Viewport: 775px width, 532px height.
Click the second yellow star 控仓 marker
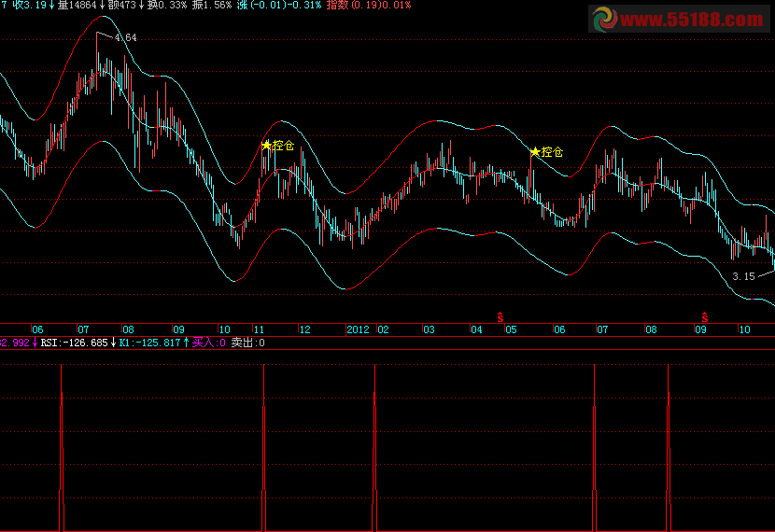(x=534, y=151)
